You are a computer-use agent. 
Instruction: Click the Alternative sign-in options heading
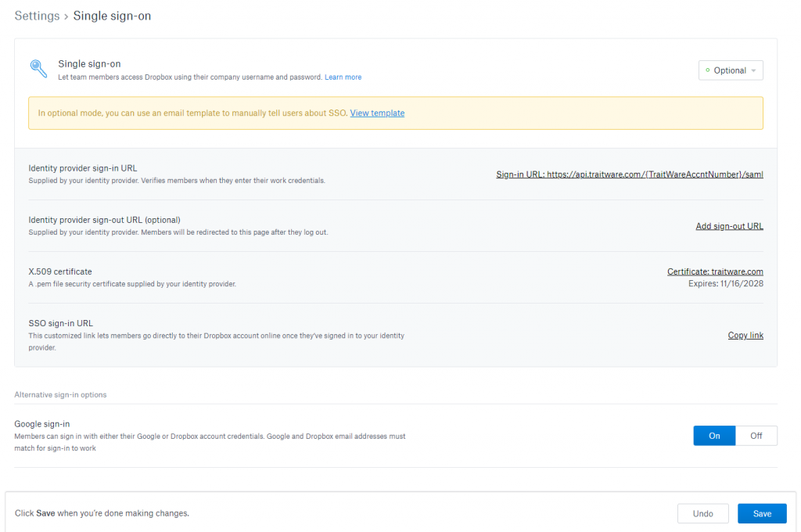(60, 394)
